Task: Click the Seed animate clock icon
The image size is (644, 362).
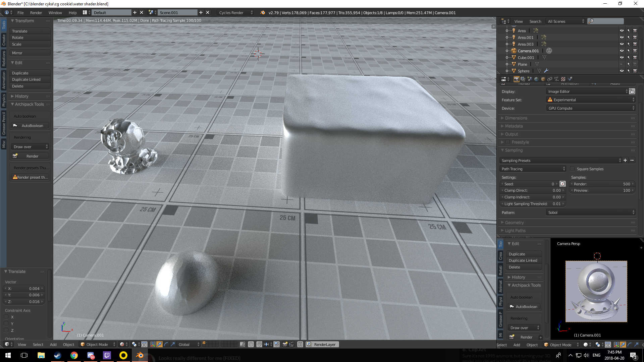Action: pyautogui.click(x=562, y=184)
